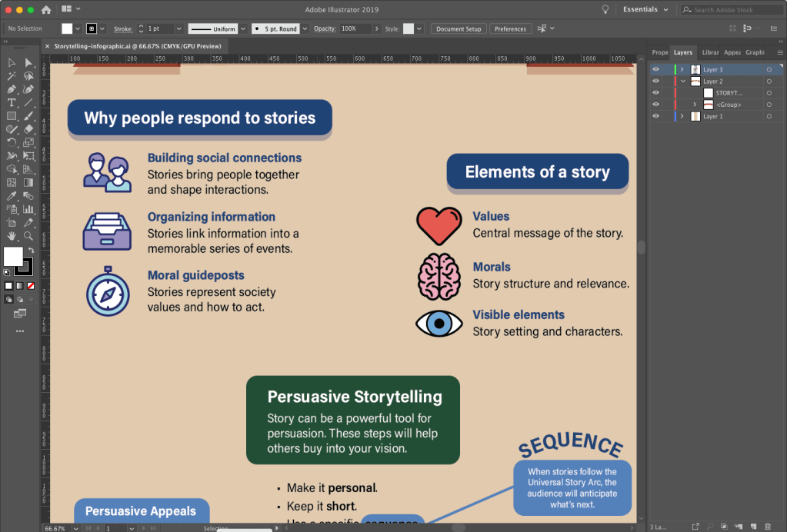Hide Layer 3 with its eye icon
787x532 pixels.
(x=656, y=69)
